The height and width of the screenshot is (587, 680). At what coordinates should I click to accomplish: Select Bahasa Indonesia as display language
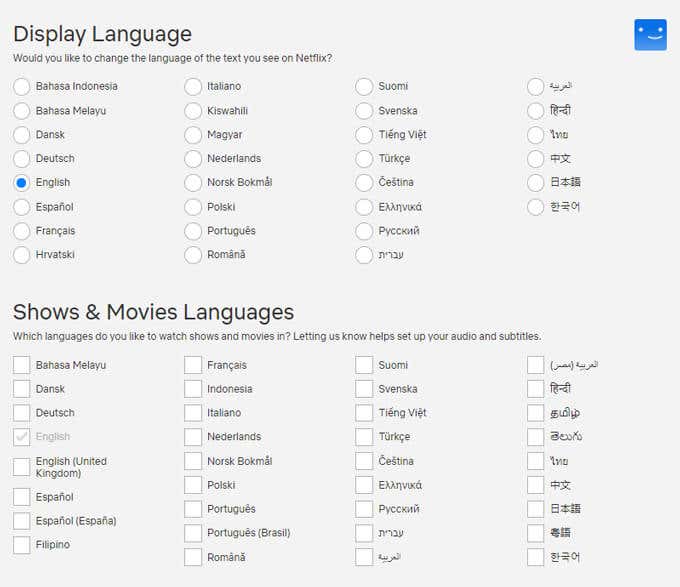22,86
